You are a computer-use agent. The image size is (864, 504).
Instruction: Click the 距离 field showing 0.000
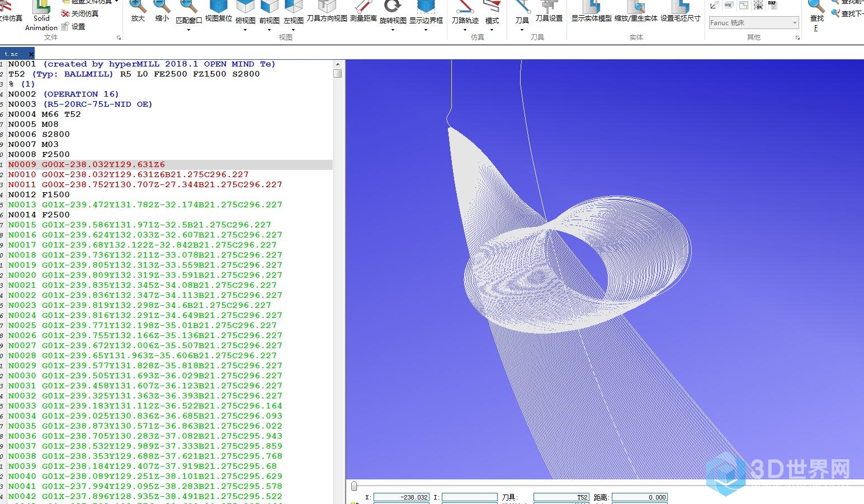click(640, 497)
